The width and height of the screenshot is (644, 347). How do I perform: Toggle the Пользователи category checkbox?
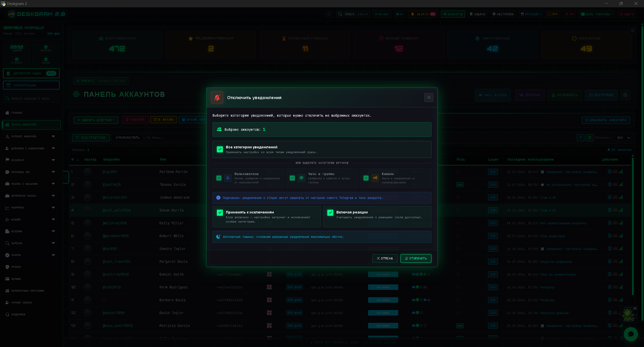(218, 178)
